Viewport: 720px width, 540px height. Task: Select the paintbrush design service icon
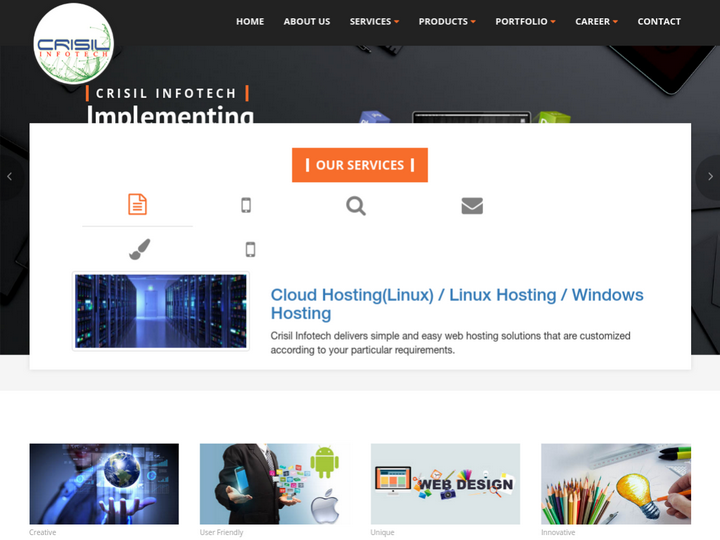pyautogui.click(x=140, y=249)
